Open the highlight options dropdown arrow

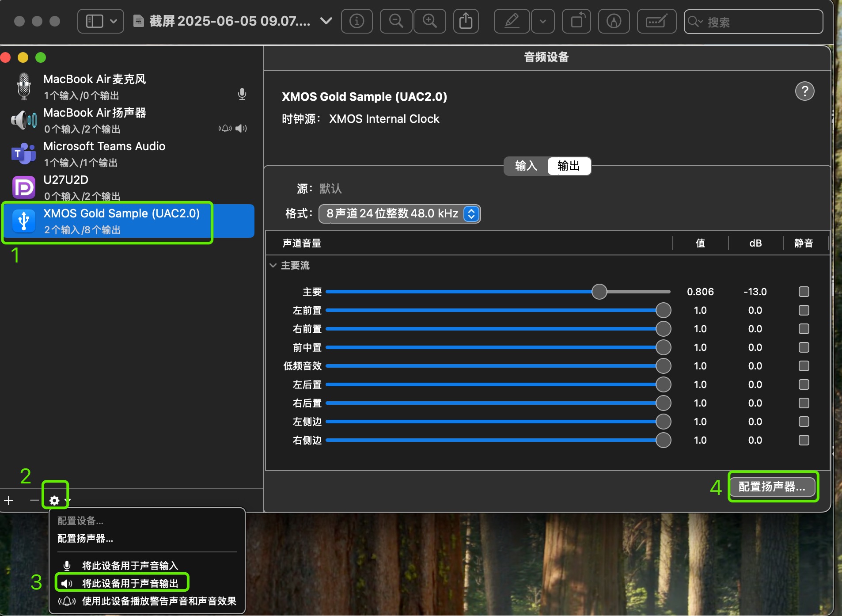point(543,21)
